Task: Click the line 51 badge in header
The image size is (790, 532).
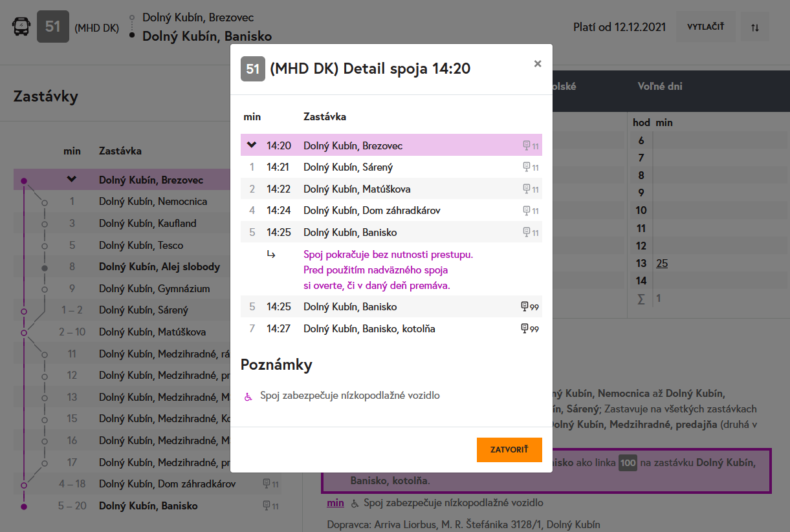Action: 53,27
